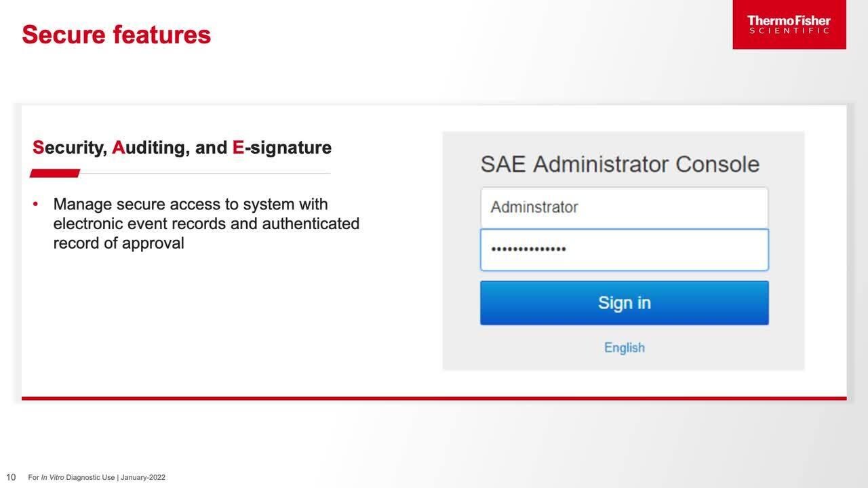Click the word SCIENTIFIC in the logo

coord(789,31)
